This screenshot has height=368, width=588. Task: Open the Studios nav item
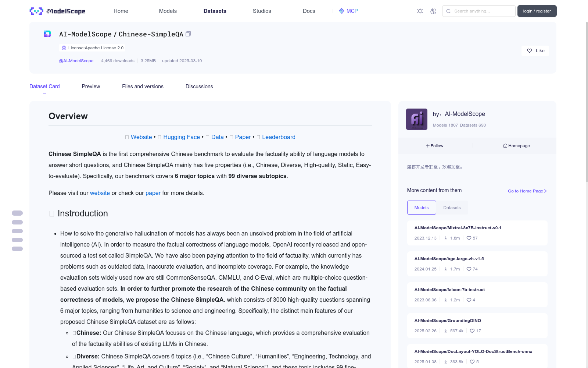coord(262,11)
